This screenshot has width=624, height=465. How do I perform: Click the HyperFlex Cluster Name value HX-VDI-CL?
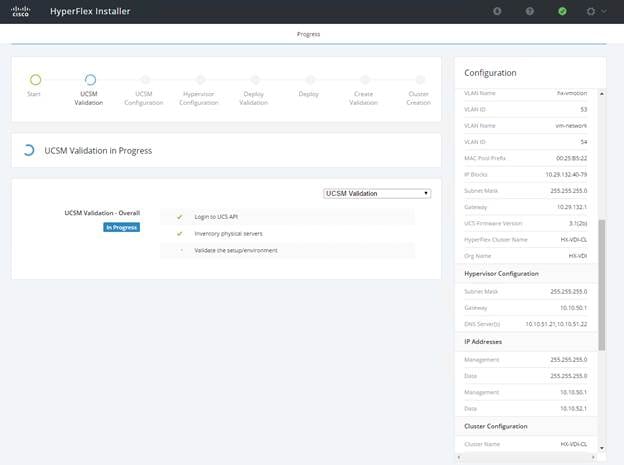(573, 240)
